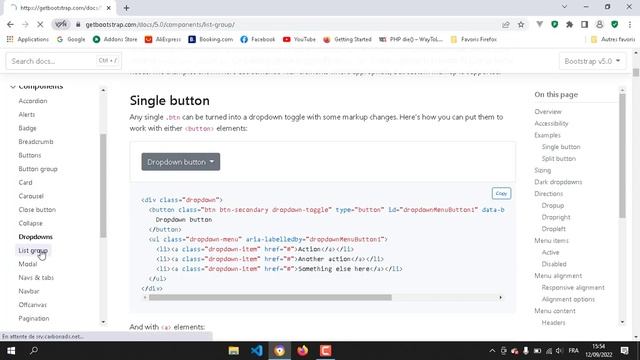Open the Booking.com bookmark
This screenshot has height=360, width=640.
click(211, 39)
